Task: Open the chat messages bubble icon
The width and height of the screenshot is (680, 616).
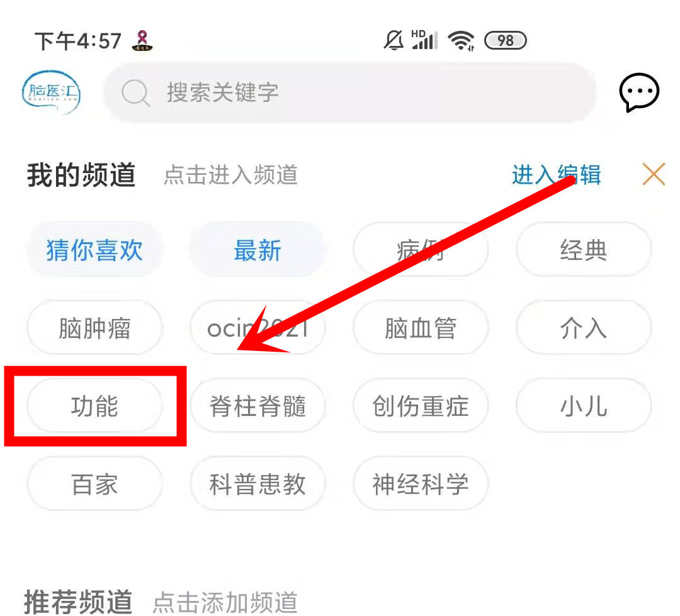Action: click(x=639, y=92)
